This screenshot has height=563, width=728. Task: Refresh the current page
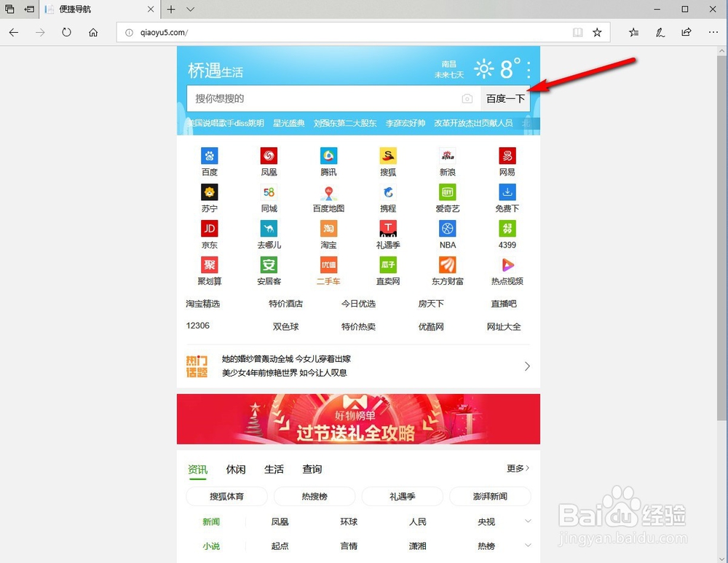pyautogui.click(x=66, y=32)
